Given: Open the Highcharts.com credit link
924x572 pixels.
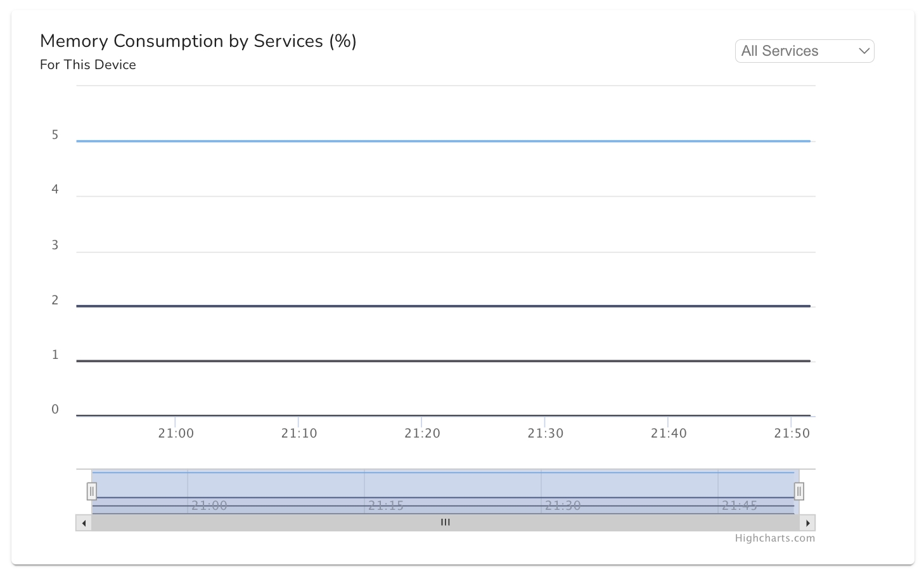Looking at the screenshot, I should 774,538.
